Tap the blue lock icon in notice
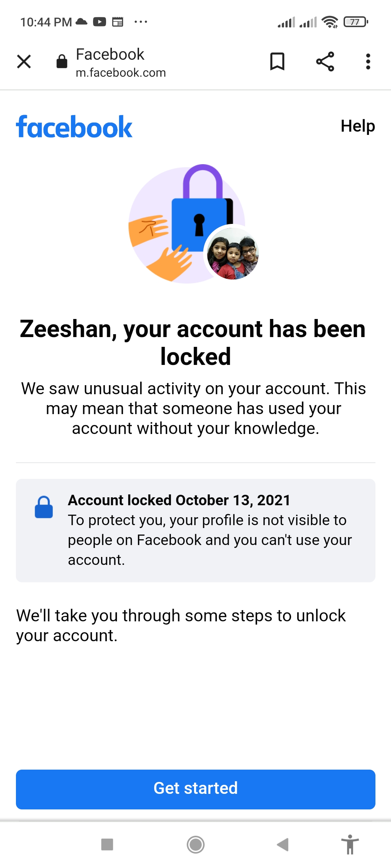This screenshot has width=391, height=868. click(44, 507)
